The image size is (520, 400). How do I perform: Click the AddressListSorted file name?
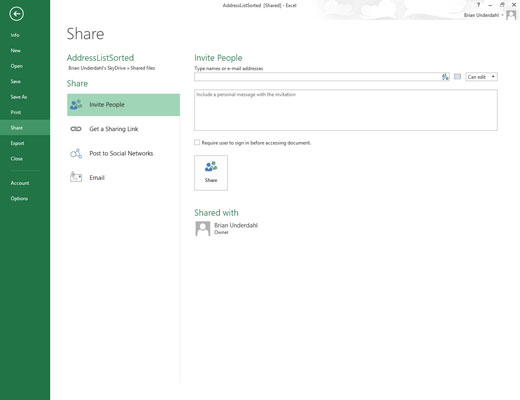point(100,58)
